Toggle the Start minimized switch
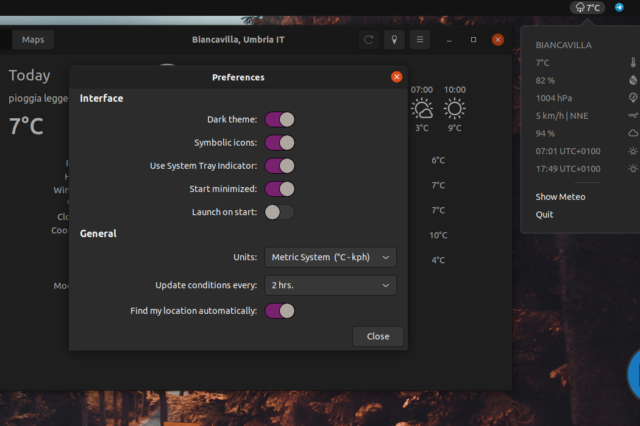The image size is (640, 426). pyautogui.click(x=280, y=189)
